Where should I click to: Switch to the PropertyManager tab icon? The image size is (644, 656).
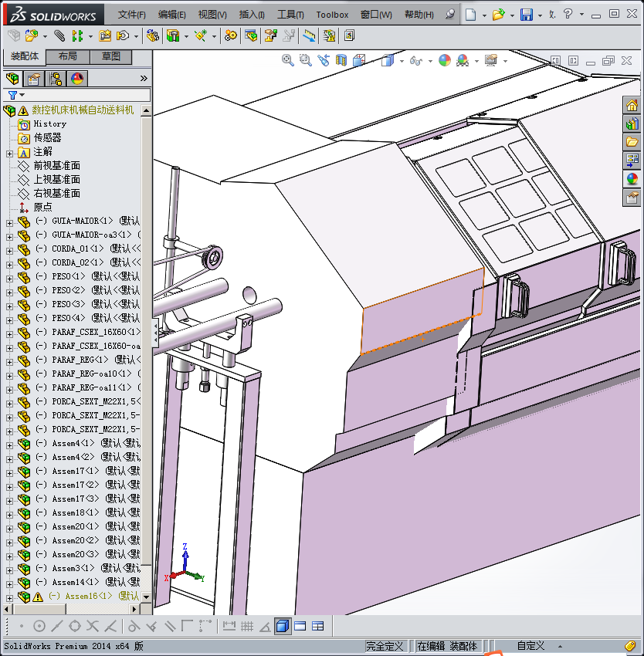(x=34, y=78)
